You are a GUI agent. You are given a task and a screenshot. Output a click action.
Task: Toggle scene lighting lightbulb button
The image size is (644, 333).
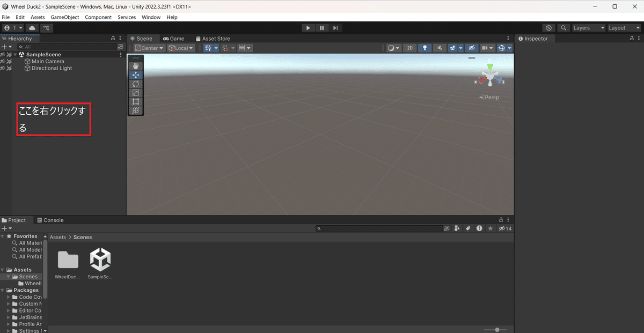pos(425,48)
